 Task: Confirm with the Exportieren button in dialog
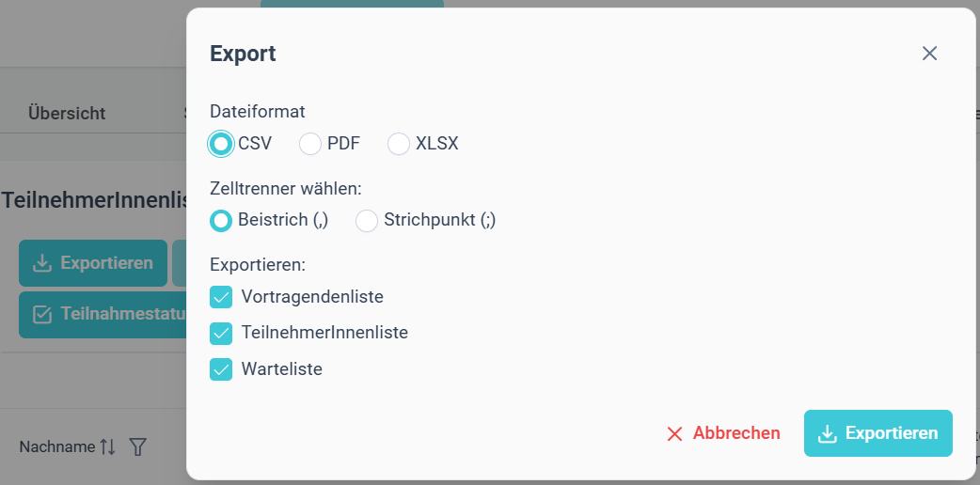878,433
